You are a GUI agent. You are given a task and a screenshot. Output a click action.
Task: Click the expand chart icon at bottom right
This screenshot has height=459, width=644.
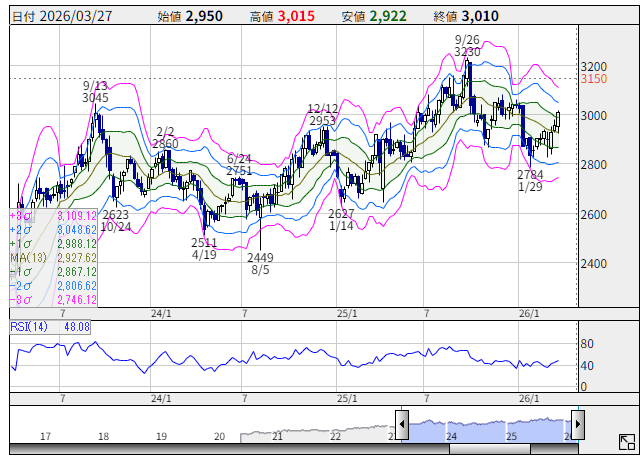coord(626,442)
